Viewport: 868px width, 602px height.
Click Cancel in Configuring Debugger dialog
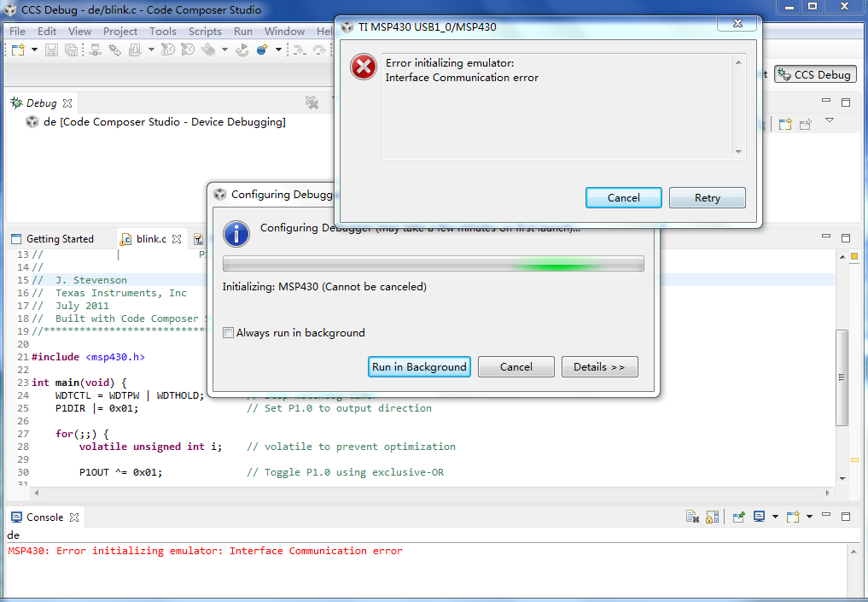pyautogui.click(x=516, y=367)
